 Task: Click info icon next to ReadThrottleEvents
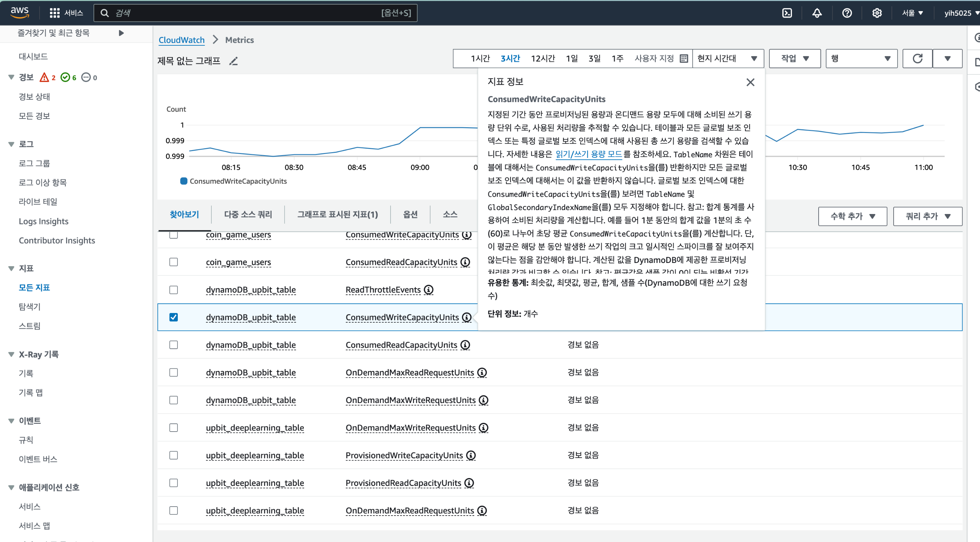pyautogui.click(x=429, y=290)
